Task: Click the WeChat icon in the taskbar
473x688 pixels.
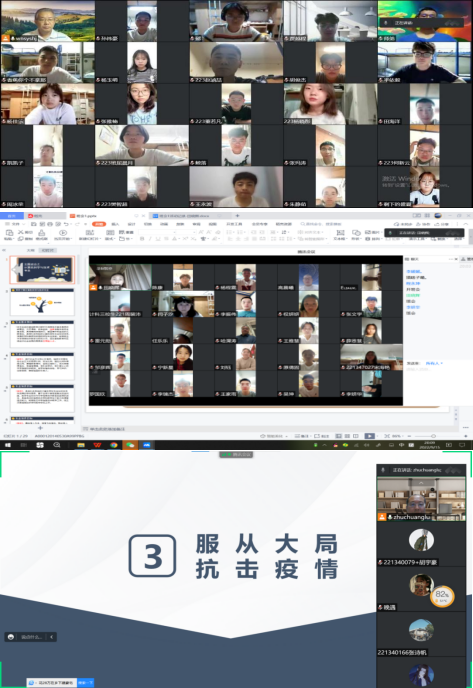Action: pos(130,445)
